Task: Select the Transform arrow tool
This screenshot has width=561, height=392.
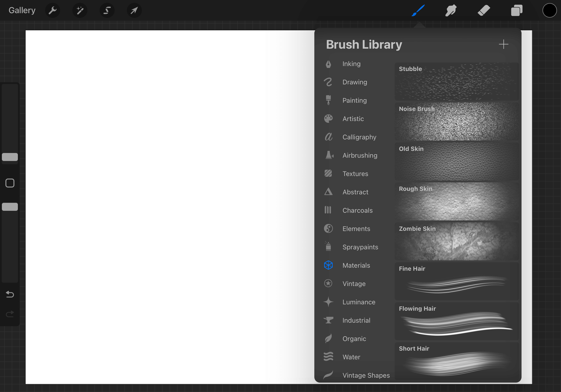Action: tap(134, 10)
